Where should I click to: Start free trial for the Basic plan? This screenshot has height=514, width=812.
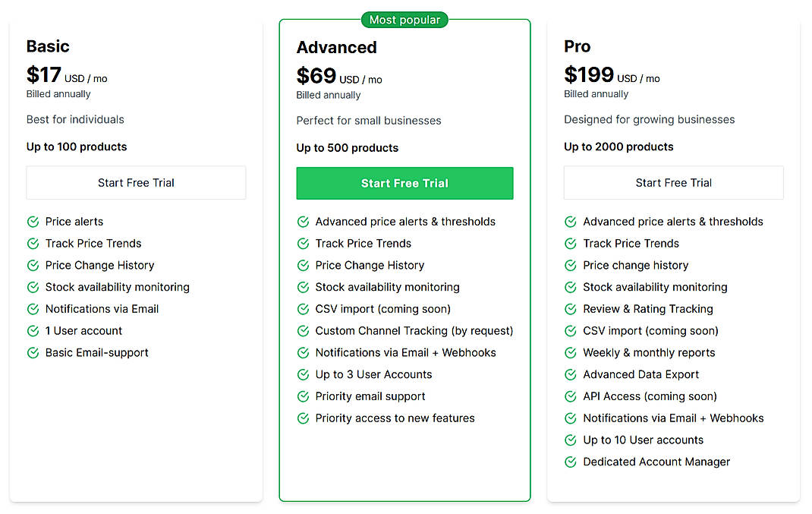136,182
